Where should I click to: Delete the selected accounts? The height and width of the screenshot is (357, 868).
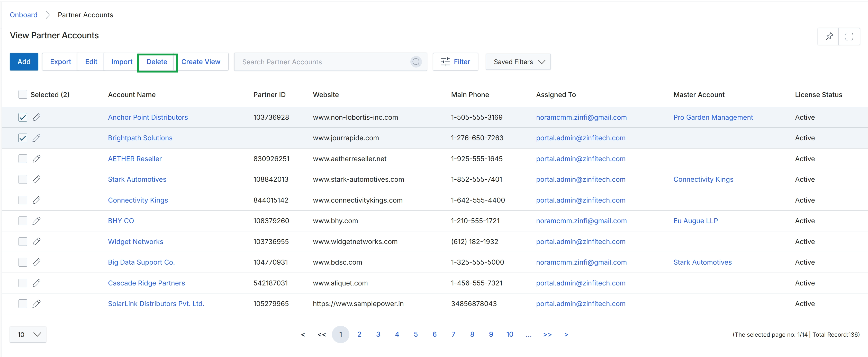coord(157,62)
